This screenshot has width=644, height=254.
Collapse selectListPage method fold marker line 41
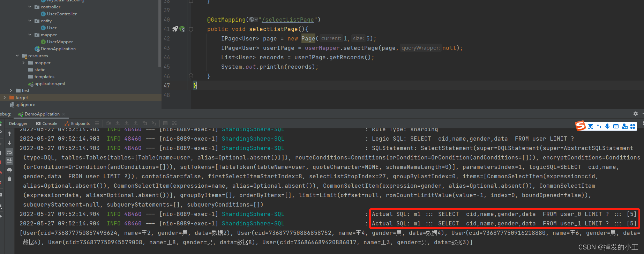191,29
